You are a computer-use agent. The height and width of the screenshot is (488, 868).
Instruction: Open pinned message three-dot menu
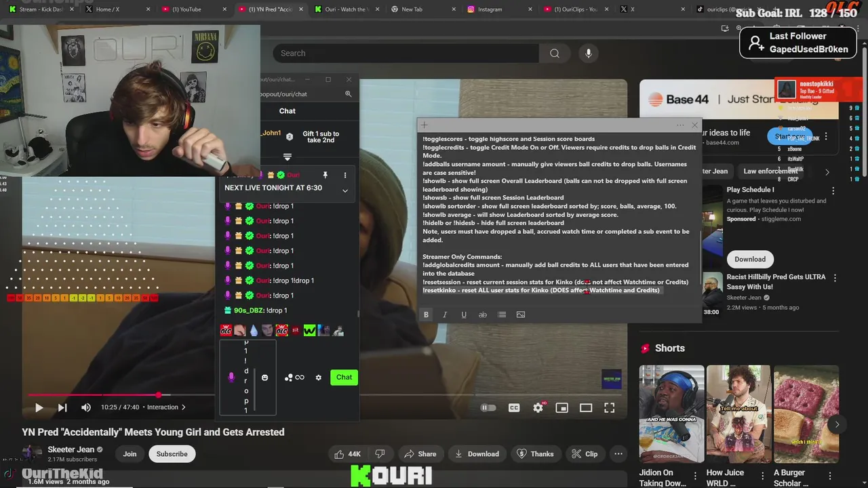pyautogui.click(x=344, y=175)
